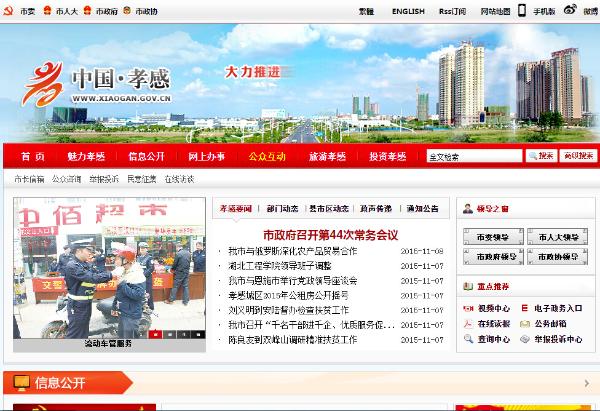The image size is (600, 411).
Task: Click the 市人大领导 button
Action: [558, 237]
